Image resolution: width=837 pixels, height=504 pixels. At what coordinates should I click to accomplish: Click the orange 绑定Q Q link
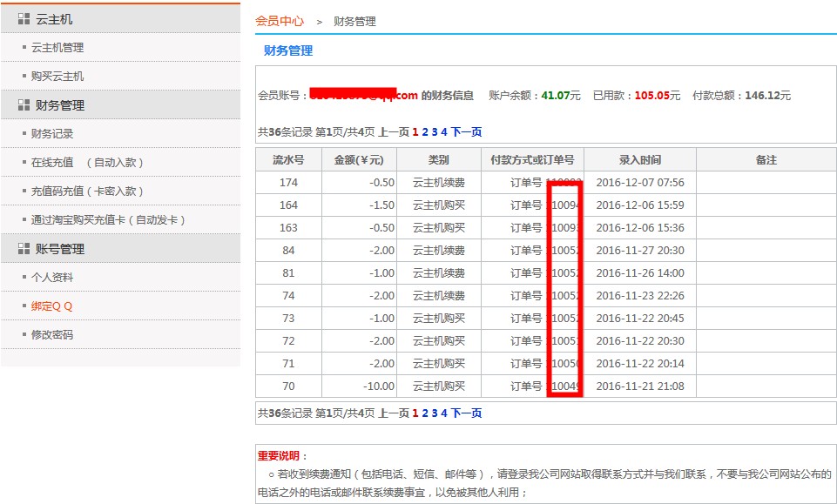(x=52, y=306)
